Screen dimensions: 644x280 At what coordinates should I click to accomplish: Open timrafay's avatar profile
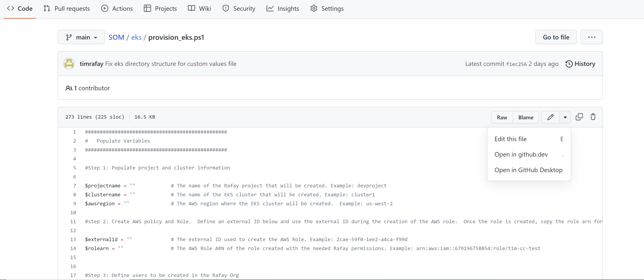coord(69,64)
